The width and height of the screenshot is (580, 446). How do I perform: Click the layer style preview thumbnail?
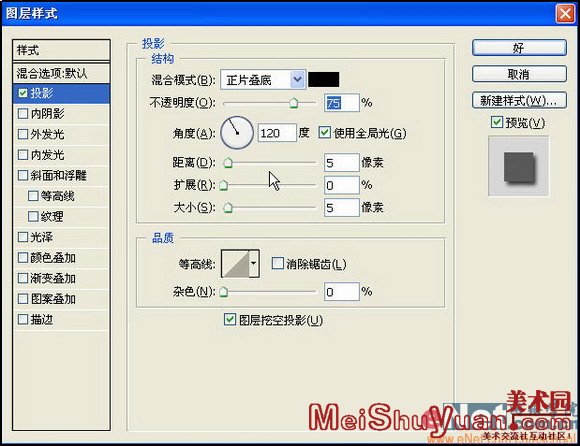click(519, 166)
